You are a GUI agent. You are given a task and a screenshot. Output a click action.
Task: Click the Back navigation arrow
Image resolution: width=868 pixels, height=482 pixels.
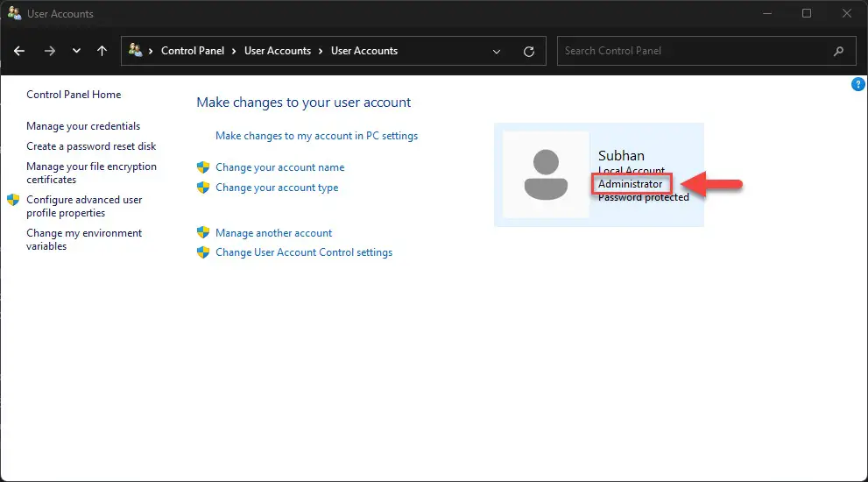(20, 51)
